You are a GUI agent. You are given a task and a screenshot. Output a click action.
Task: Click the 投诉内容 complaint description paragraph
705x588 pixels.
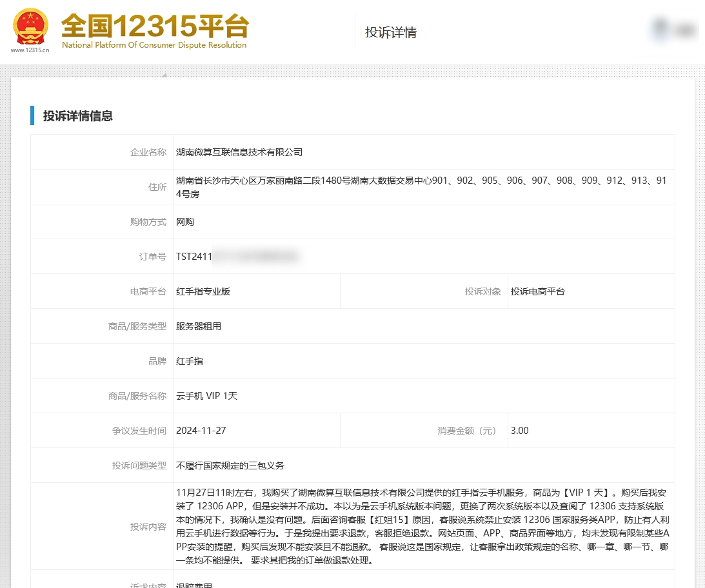(421, 526)
